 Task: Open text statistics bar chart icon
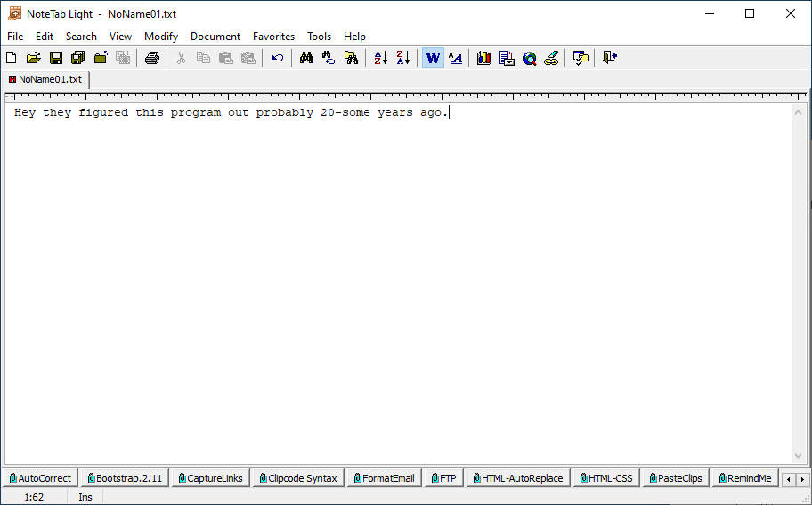coord(484,58)
